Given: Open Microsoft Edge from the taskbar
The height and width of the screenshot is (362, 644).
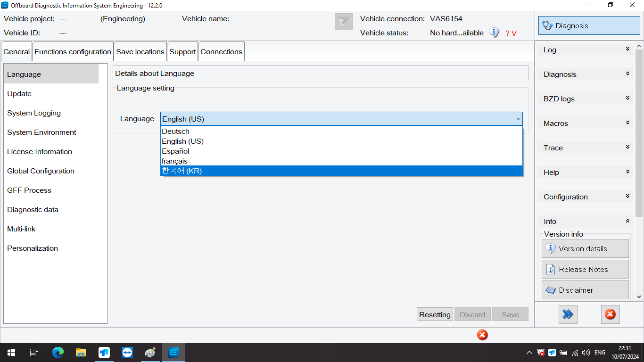Looking at the screenshot, I should click(58, 353).
